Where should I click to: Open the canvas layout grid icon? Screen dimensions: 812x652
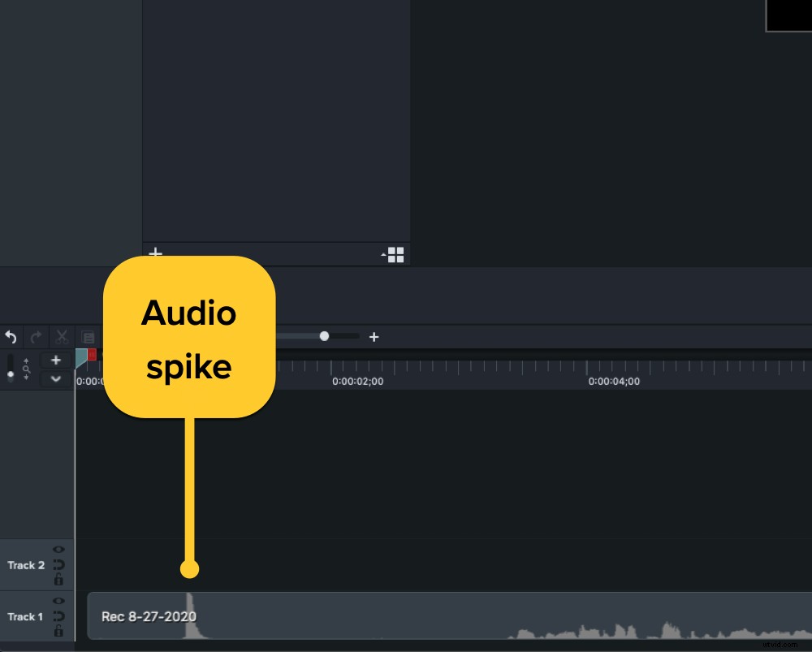(x=396, y=255)
